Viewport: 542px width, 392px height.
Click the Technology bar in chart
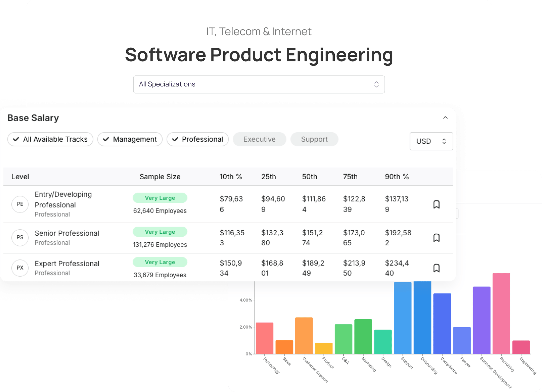[264, 338]
